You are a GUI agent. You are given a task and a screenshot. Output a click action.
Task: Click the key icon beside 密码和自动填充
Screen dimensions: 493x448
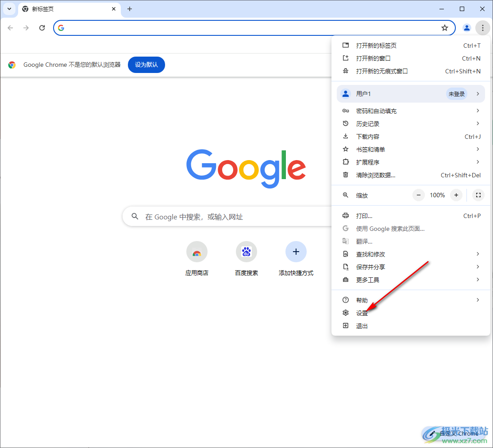[346, 111]
